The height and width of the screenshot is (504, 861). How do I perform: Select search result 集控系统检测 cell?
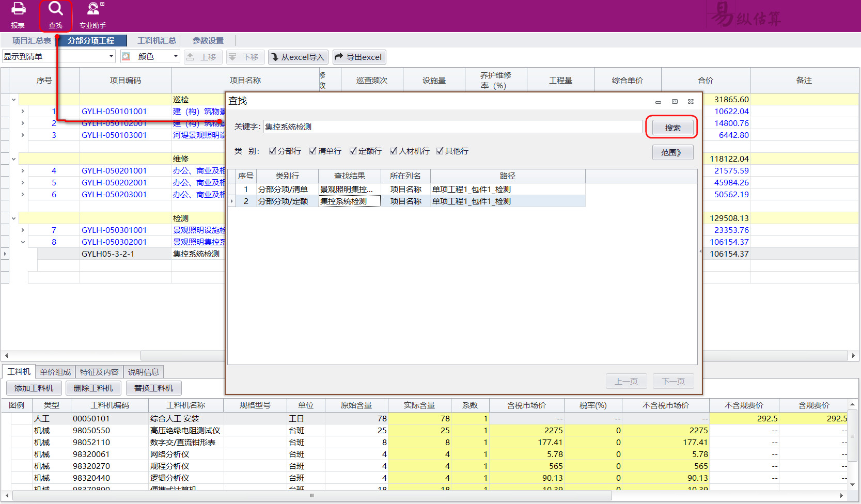349,201
